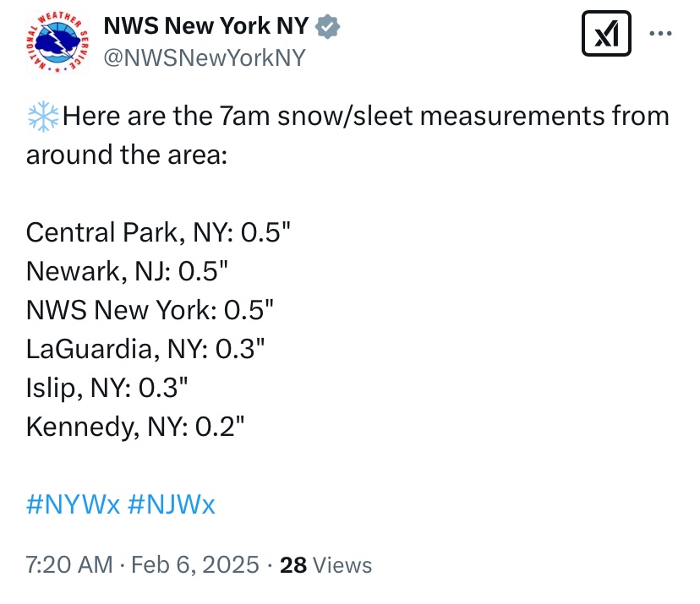This screenshot has height=604, width=700.
Task: Select the Kennedy, NY measurement line
Action: click(x=135, y=427)
